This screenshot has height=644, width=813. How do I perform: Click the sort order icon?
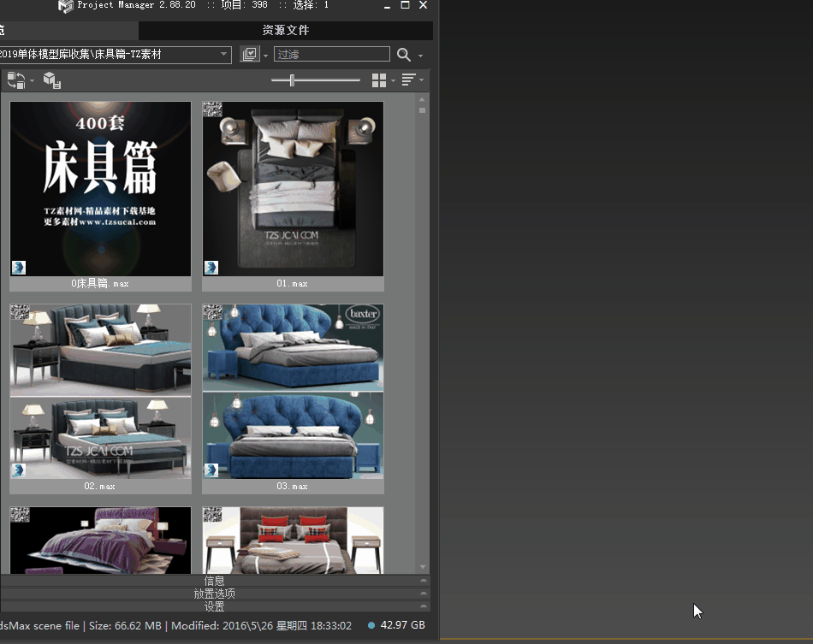click(x=408, y=80)
